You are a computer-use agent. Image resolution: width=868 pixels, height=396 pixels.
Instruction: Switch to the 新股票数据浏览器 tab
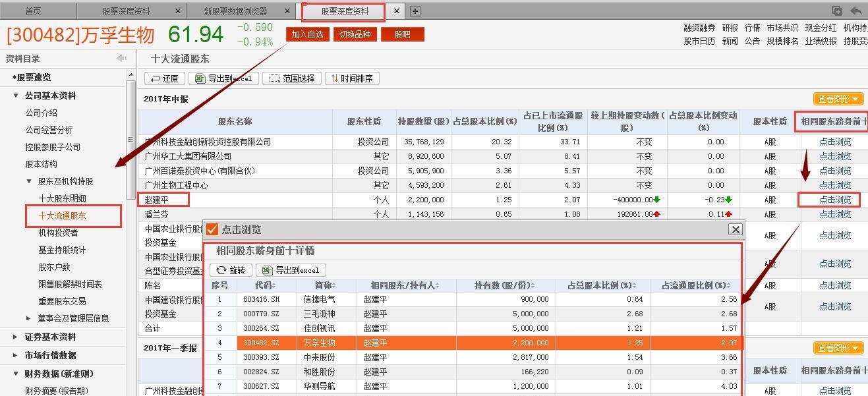point(235,11)
